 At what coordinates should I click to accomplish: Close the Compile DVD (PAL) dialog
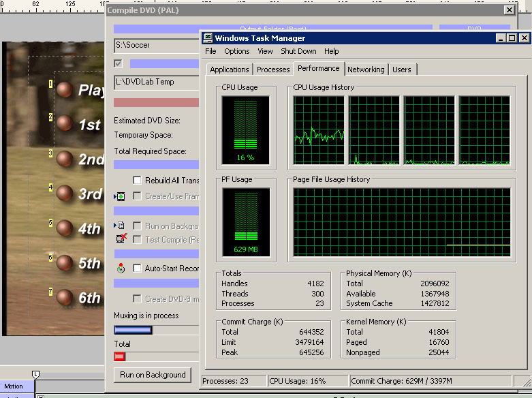(510, 10)
